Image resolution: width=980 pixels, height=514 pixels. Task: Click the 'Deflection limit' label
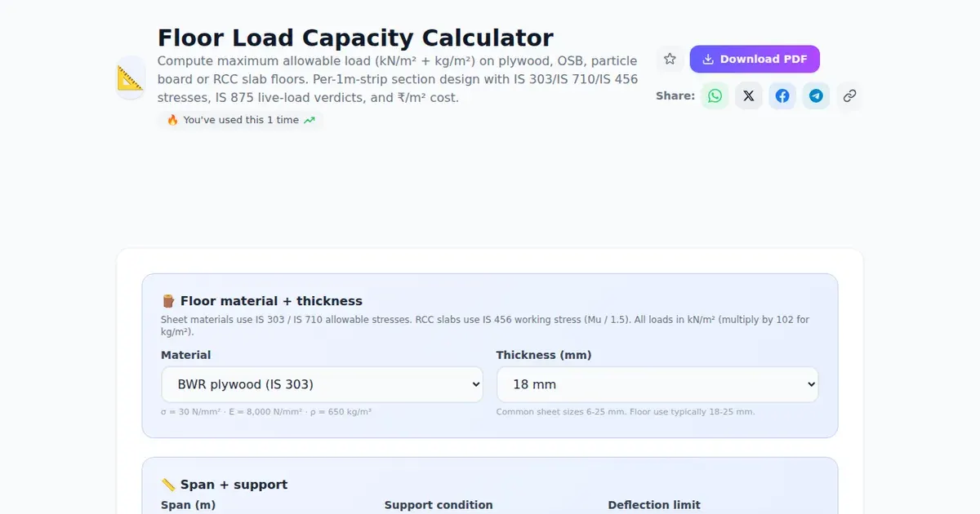coord(654,505)
